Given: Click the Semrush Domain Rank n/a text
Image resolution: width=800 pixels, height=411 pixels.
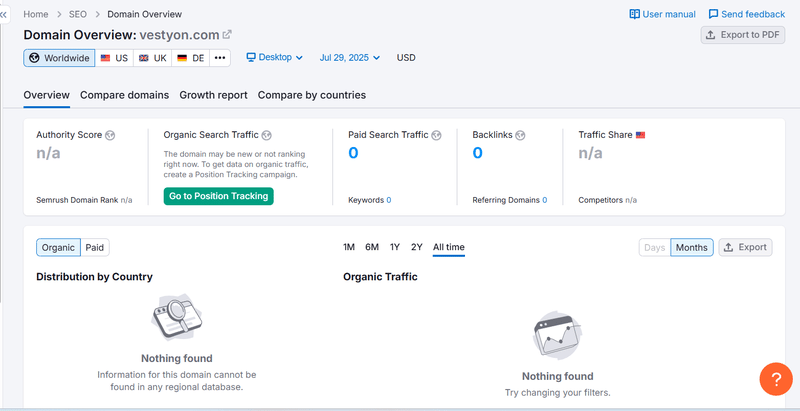Looking at the screenshot, I should click(x=84, y=200).
